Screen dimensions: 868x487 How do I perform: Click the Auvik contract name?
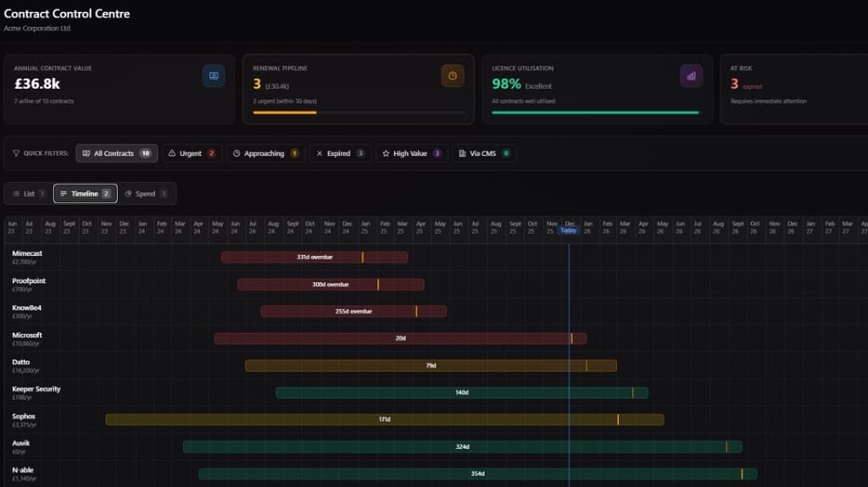point(21,443)
